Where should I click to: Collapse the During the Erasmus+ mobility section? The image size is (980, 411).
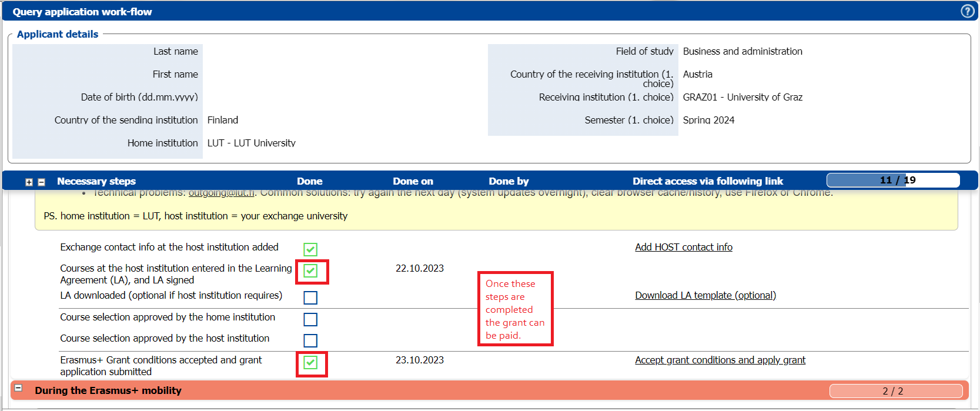18,388
